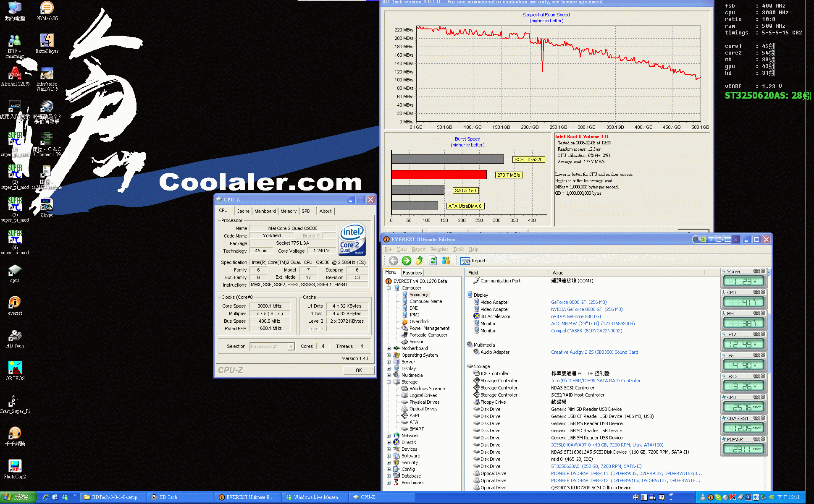This screenshot has width=814, height=504.
Task: Expand the Operating System tree node
Action: 389,355
